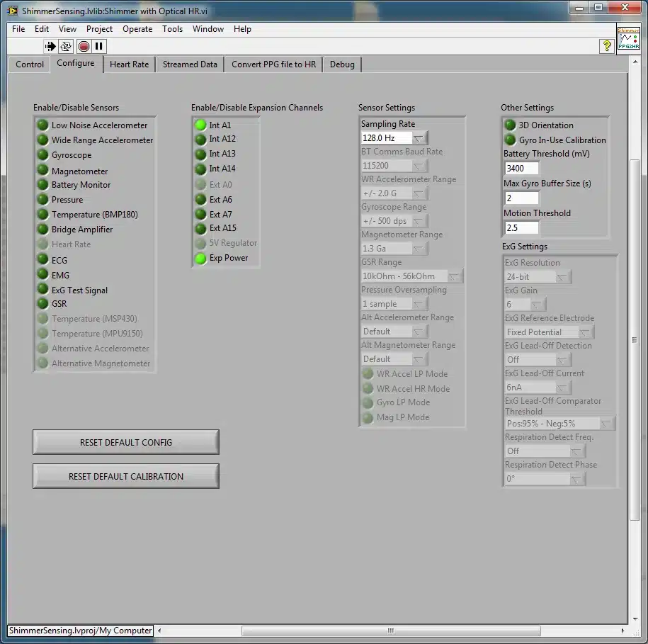Enable the Gyroscope sensor LED
Screen dimensions: 648x644
pos(42,154)
